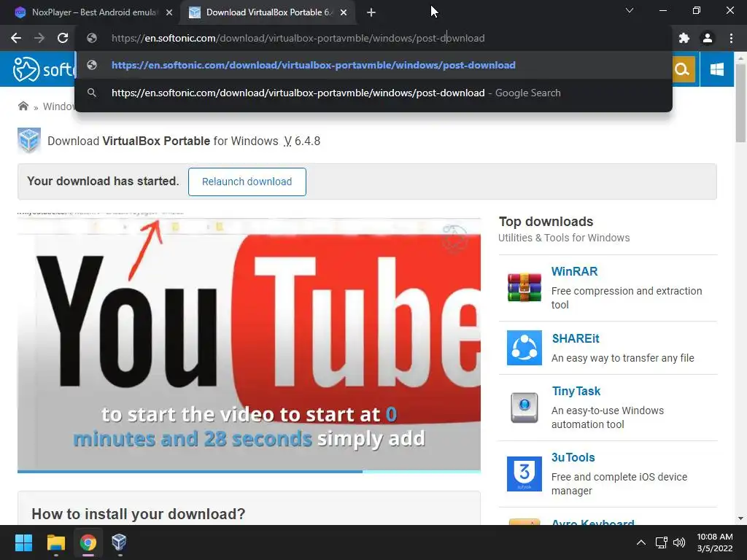Click 'An easy-to-use Windows automation tool' description

click(608, 417)
